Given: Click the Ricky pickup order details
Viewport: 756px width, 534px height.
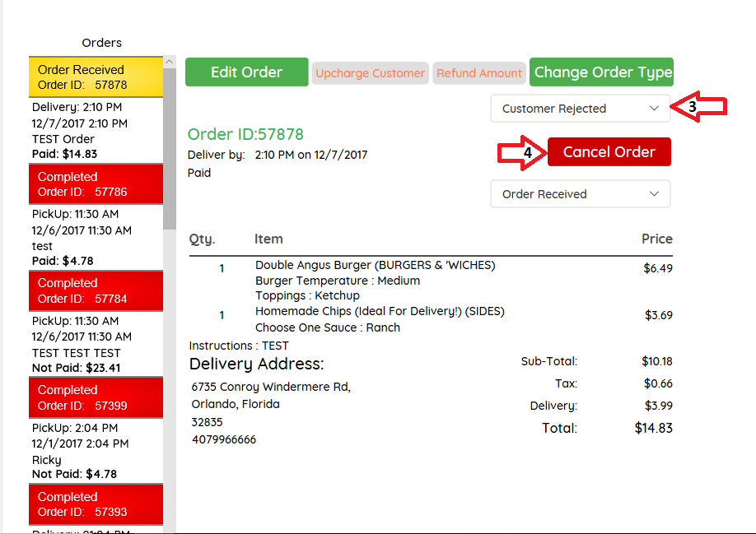Looking at the screenshot, I should pos(96,451).
